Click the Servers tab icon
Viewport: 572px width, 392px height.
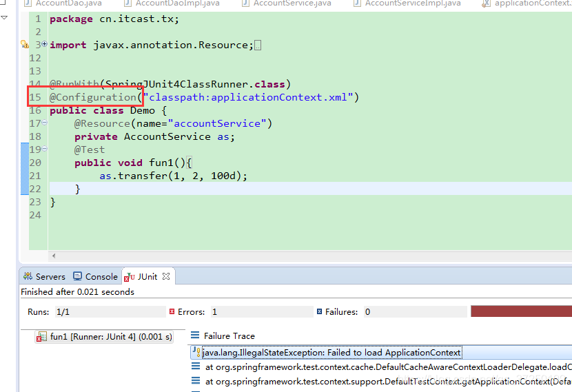(x=28, y=276)
